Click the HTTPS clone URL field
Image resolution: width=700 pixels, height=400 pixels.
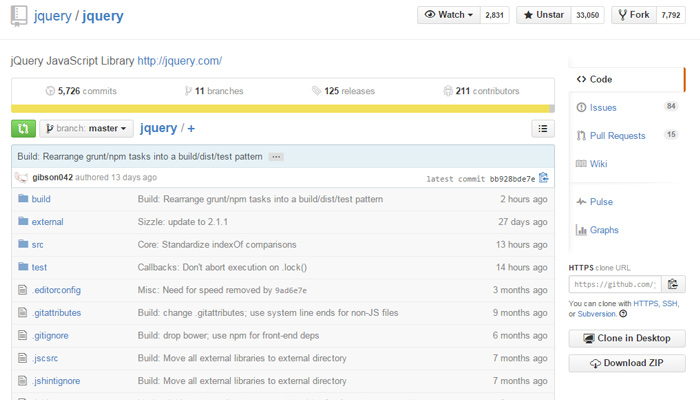click(x=615, y=284)
